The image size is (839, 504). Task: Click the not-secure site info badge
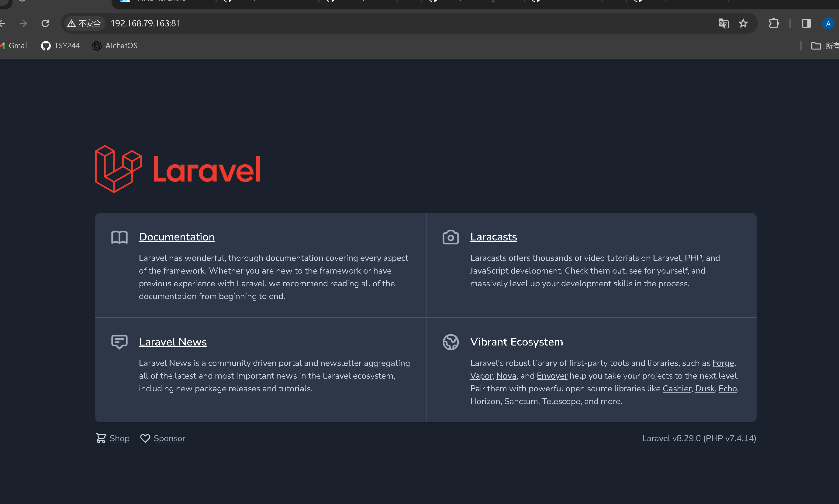coord(84,23)
